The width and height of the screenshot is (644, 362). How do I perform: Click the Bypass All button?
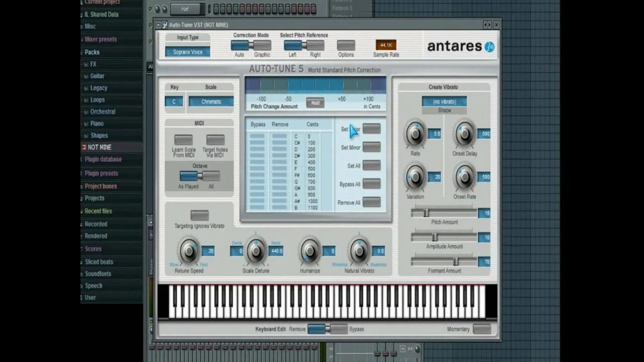point(372,184)
